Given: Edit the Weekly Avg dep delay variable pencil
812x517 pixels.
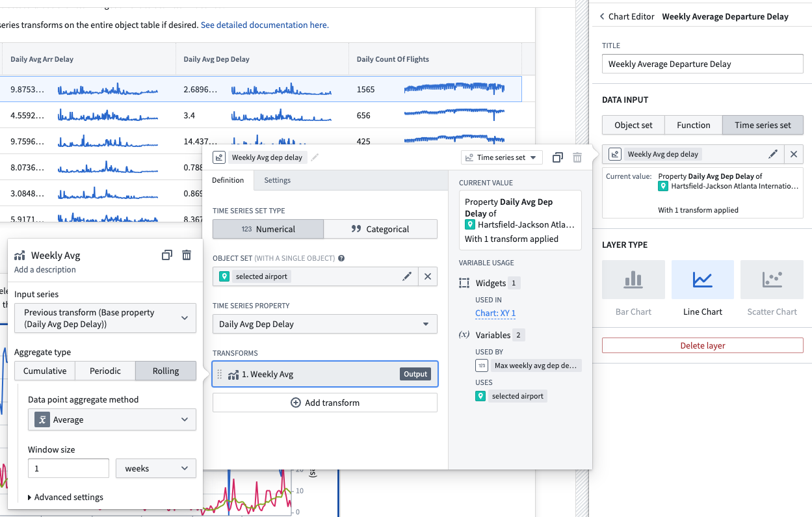Looking at the screenshot, I should 773,154.
